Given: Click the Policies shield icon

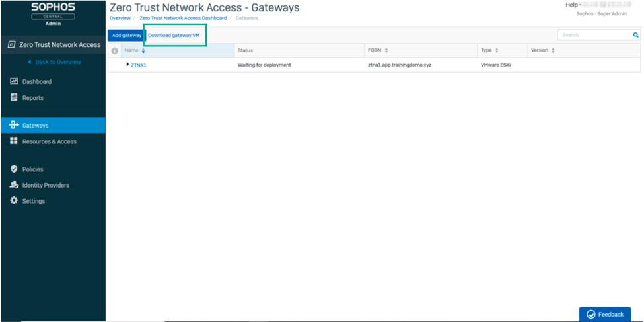Looking at the screenshot, I should (x=14, y=169).
